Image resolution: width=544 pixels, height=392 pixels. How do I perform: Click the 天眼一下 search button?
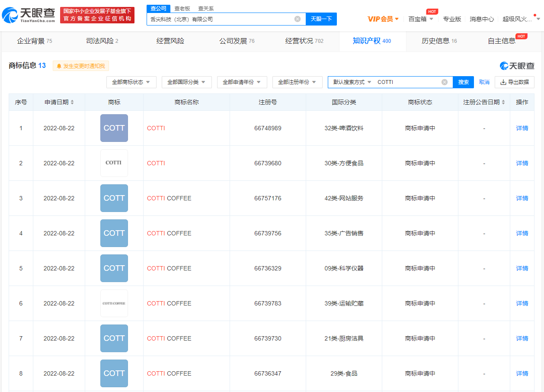(321, 19)
